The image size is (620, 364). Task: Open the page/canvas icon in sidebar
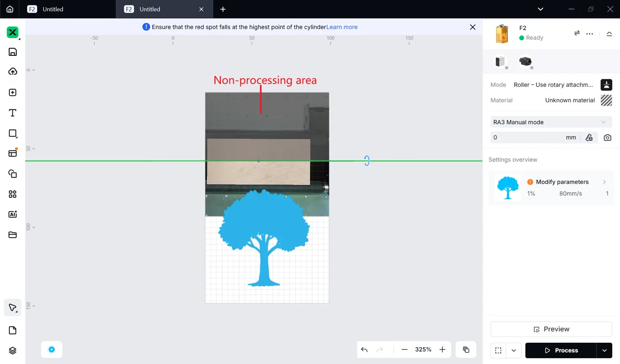(13, 330)
